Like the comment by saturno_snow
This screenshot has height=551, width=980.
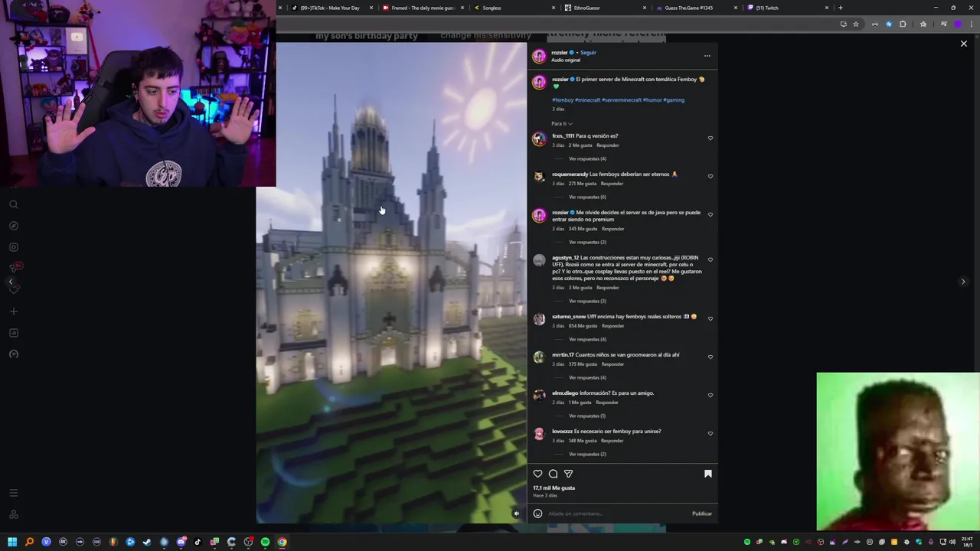click(x=710, y=319)
